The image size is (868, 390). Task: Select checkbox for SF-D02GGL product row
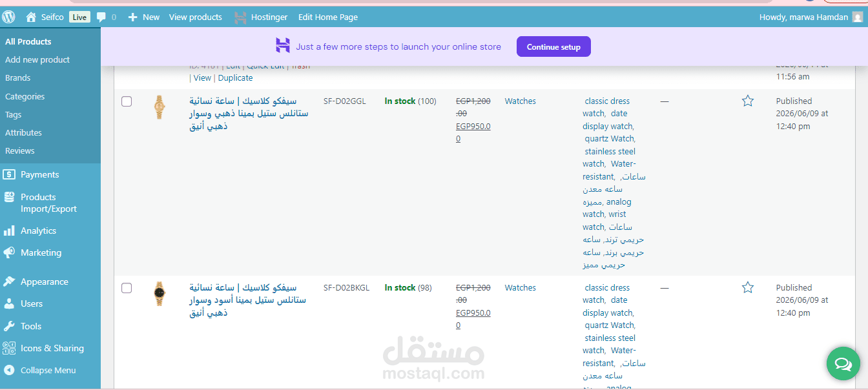point(127,101)
